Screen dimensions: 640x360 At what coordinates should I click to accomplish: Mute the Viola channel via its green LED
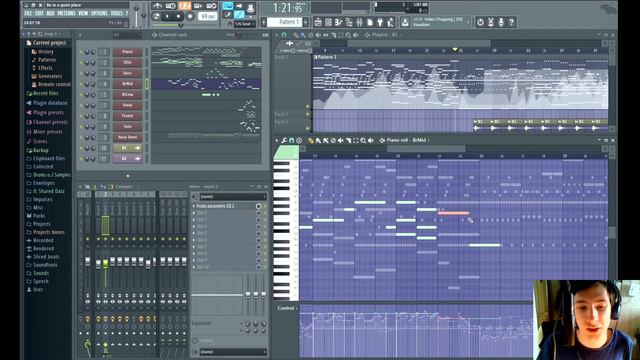coord(81,105)
